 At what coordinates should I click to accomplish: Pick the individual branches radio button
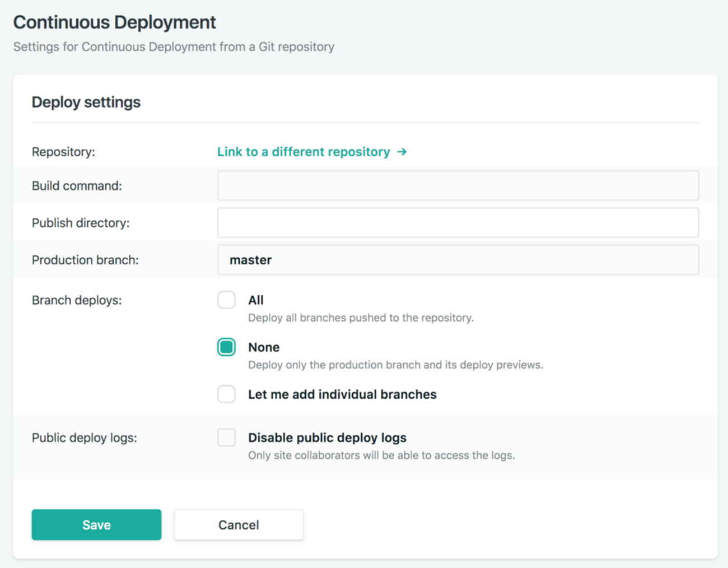227,394
